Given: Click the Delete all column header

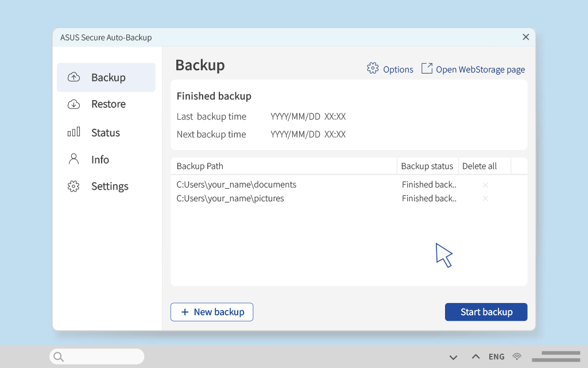Looking at the screenshot, I should tap(479, 166).
